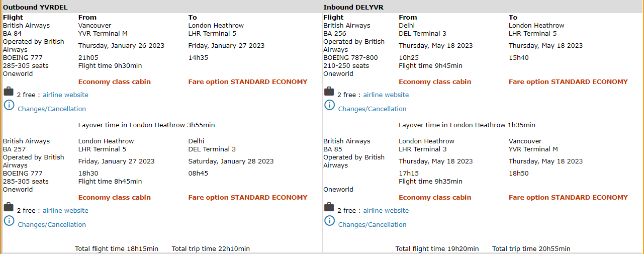View Changes/Cancellation for flight BA 84
The height and width of the screenshot is (254, 644).
pos(52,109)
